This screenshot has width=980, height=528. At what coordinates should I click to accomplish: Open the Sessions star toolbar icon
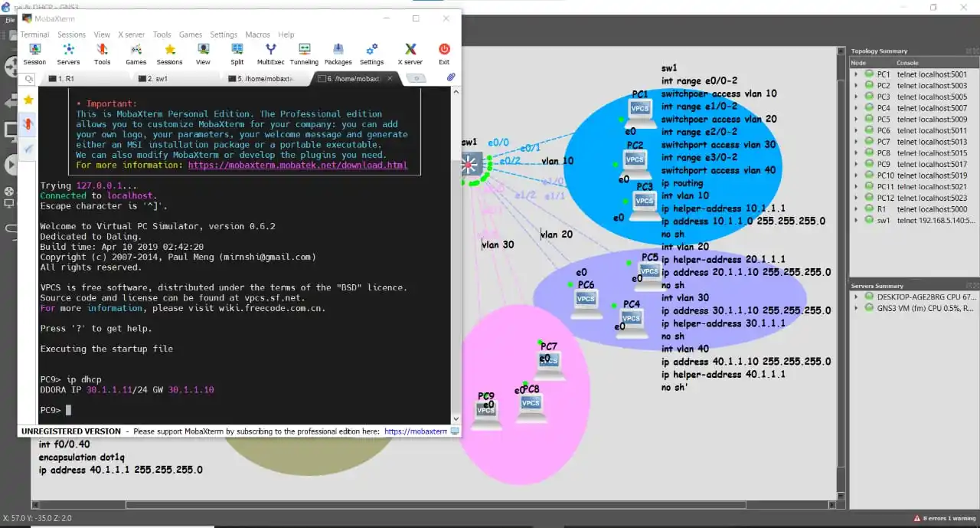point(169,54)
